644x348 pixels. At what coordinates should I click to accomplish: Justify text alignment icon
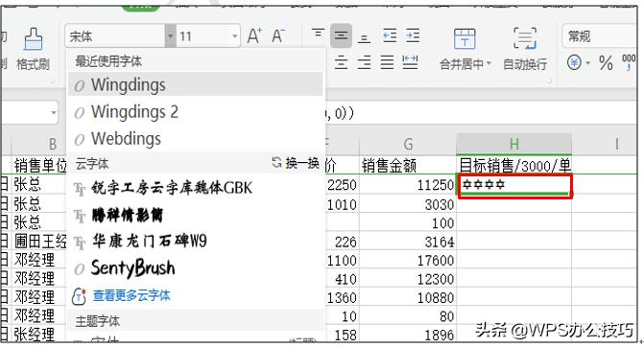387,62
